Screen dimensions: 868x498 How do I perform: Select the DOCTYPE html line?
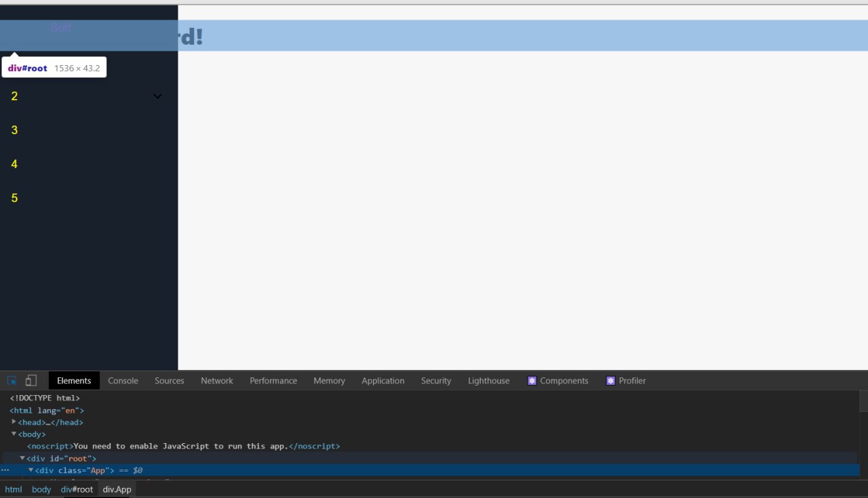(45, 398)
